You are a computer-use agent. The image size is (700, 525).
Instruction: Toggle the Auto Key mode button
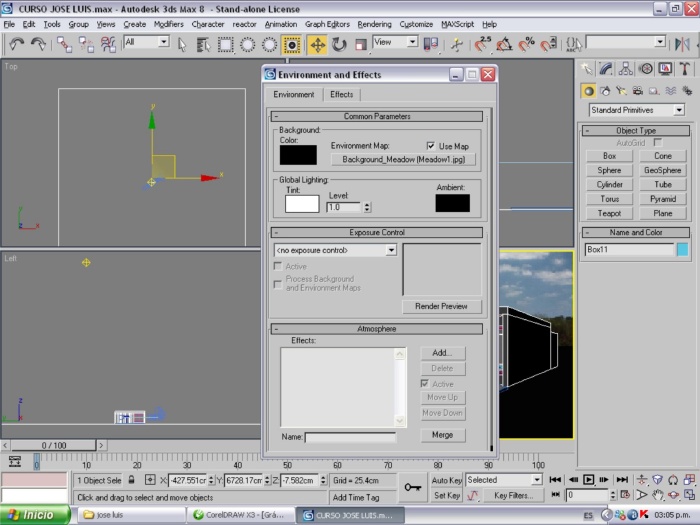tap(446, 480)
